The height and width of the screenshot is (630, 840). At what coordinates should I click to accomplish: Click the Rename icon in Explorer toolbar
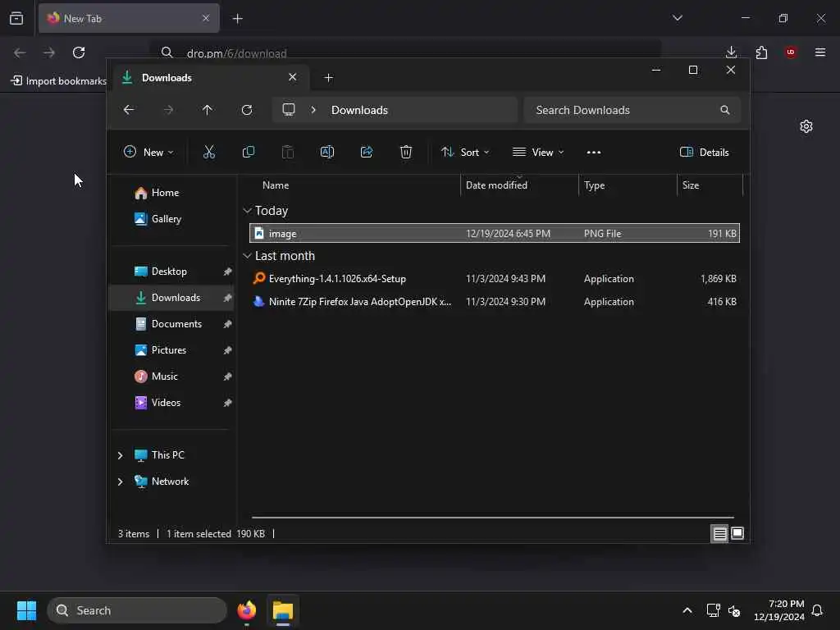(326, 152)
